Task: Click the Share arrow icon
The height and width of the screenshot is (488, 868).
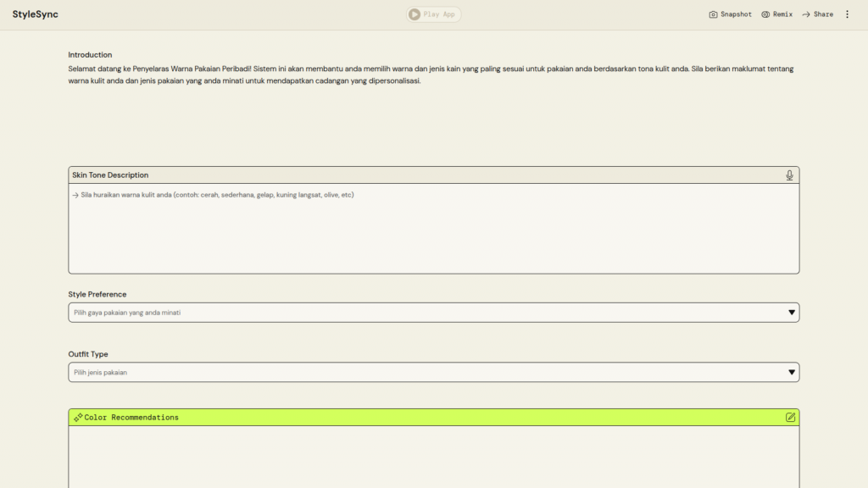Action: coord(806,14)
